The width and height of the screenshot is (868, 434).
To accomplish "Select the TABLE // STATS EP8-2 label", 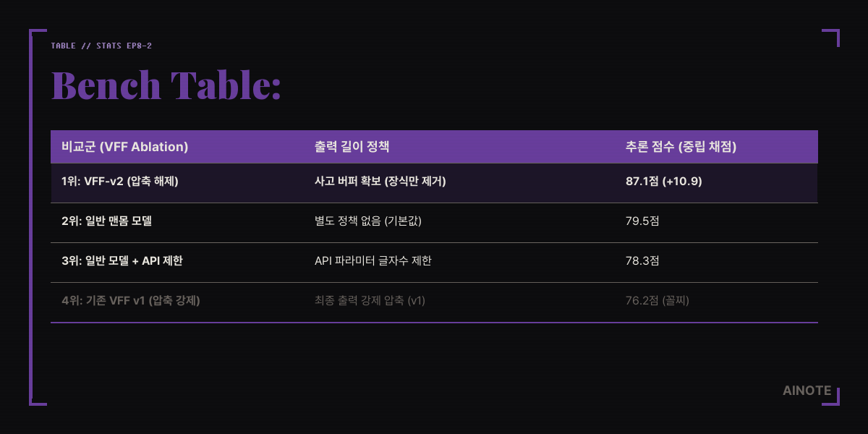I will [101, 46].
